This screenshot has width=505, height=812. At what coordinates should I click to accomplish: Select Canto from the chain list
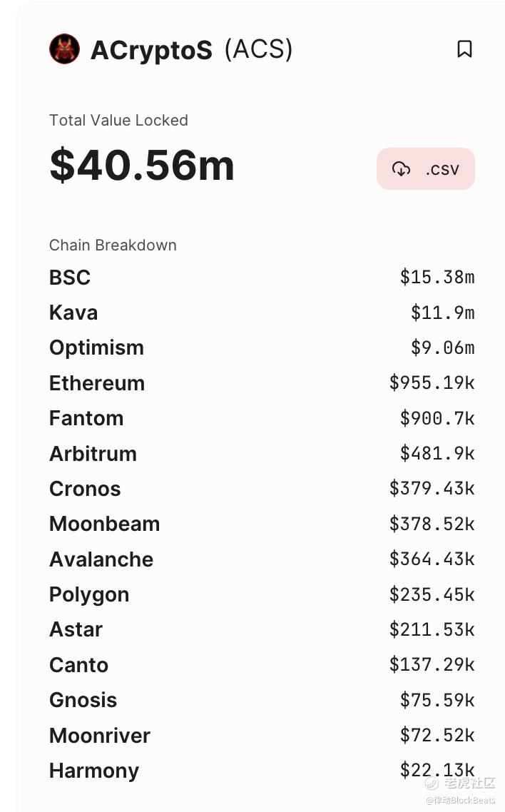78,665
